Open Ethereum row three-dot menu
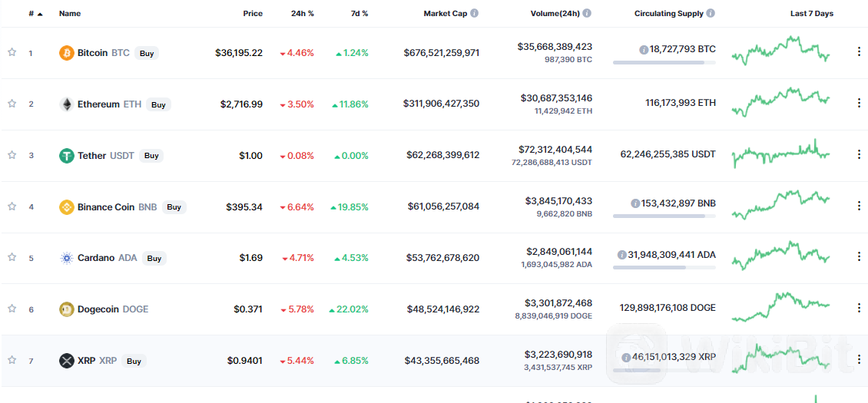The height and width of the screenshot is (403, 868). tap(859, 102)
